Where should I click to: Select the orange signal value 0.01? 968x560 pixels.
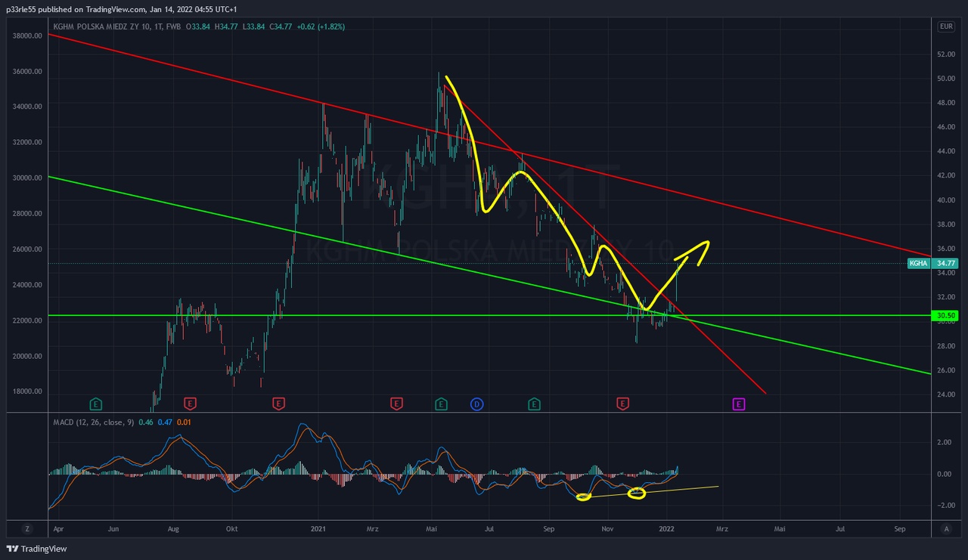pos(185,422)
